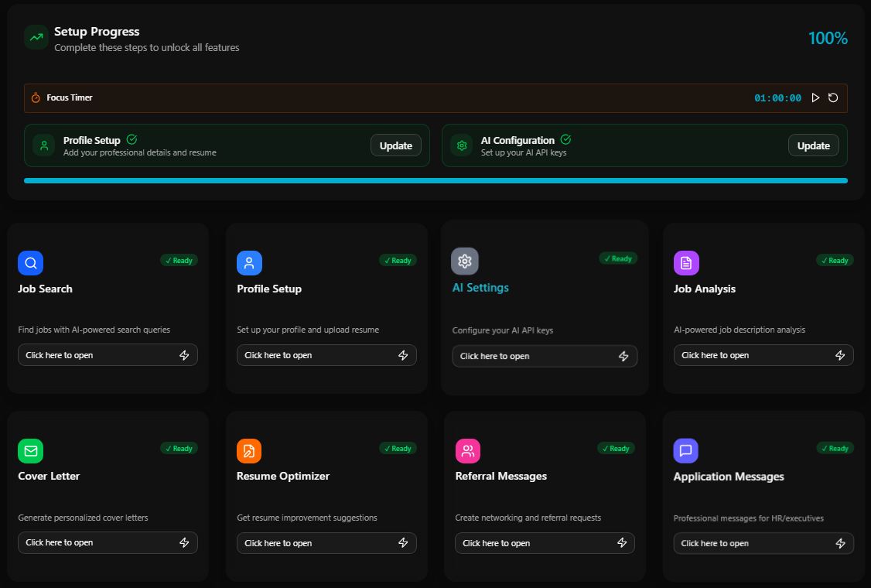
Task: Open the Resume Optimizer tool
Action: 326,543
